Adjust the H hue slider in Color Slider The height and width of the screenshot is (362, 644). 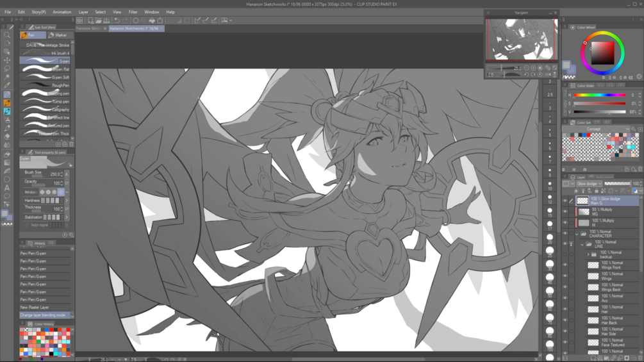pyautogui.click(x=600, y=95)
